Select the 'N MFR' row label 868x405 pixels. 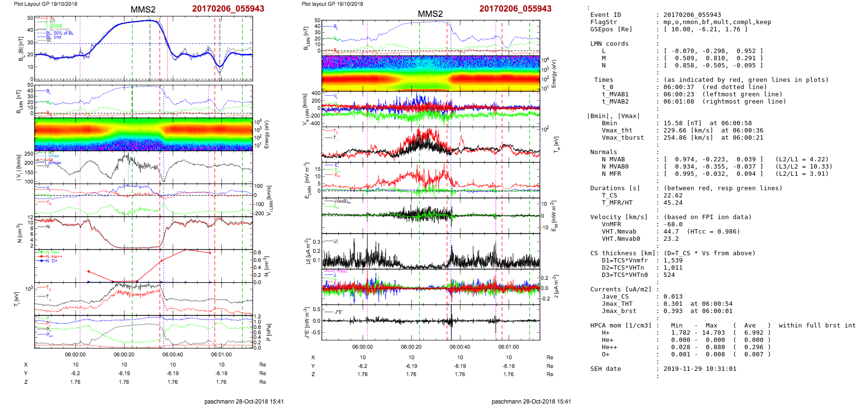pyautogui.click(x=611, y=174)
